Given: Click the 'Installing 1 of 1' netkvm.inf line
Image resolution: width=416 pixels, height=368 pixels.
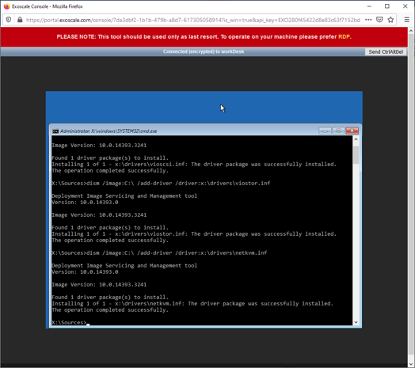Looking at the screenshot, I should 192,303.
